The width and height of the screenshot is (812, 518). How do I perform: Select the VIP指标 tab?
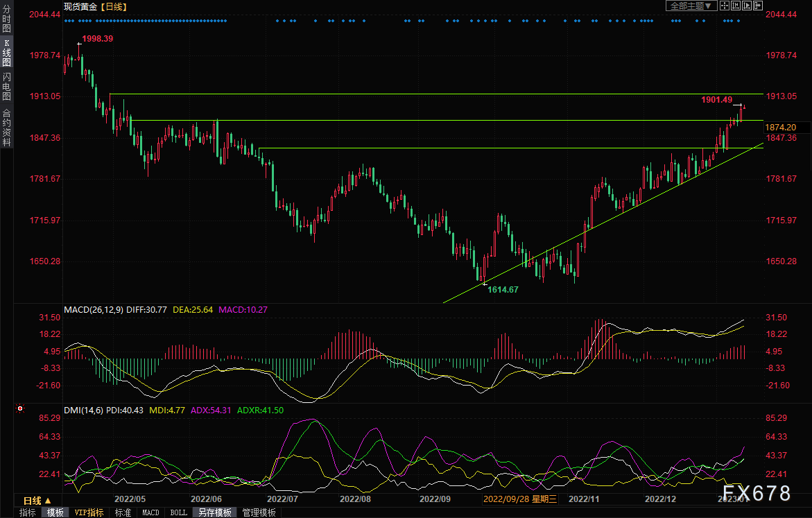89,512
